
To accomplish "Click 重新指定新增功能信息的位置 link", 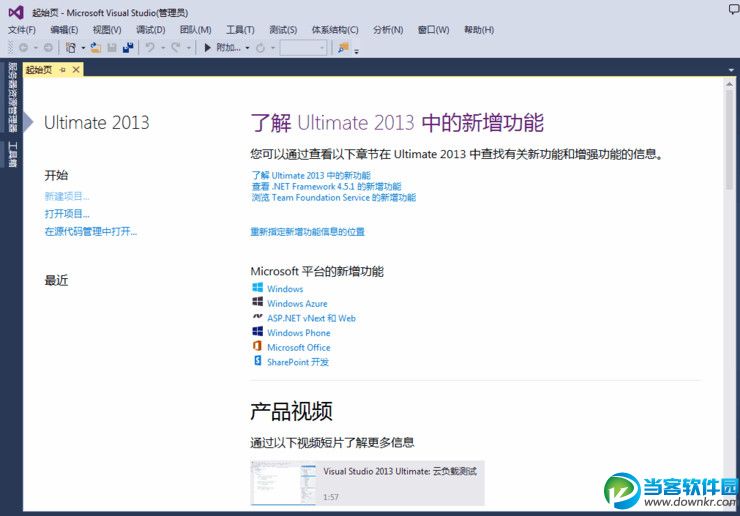I will click(x=308, y=231).
